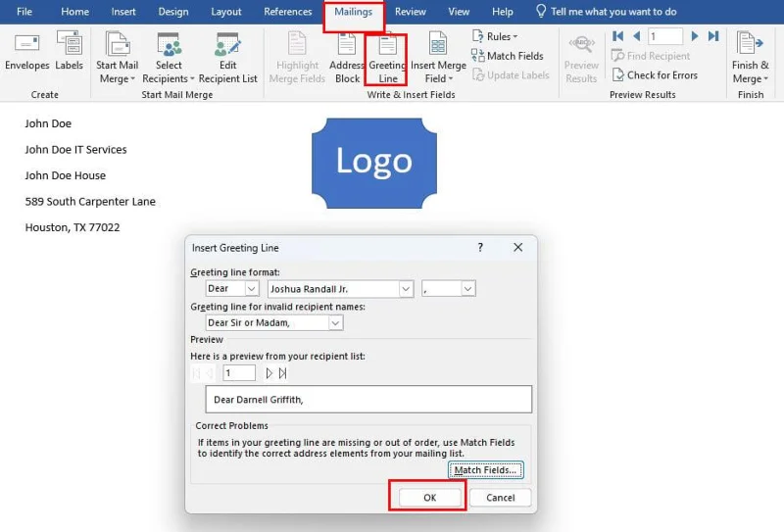The image size is (784, 532).
Task: Click Update Labels in the ribbon
Action: [x=511, y=75]
